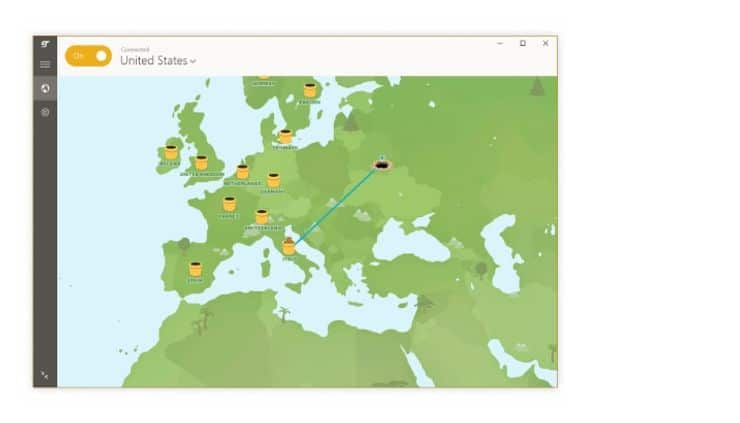The image size is (740, 423).
Task: Open the United States country dropdown
Action: pos(158,61)
